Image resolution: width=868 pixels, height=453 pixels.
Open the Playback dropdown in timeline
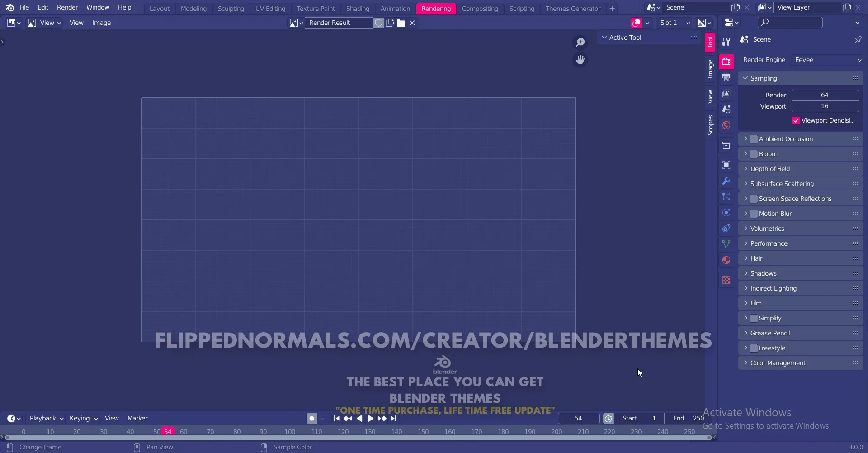(x=46, y=419)
